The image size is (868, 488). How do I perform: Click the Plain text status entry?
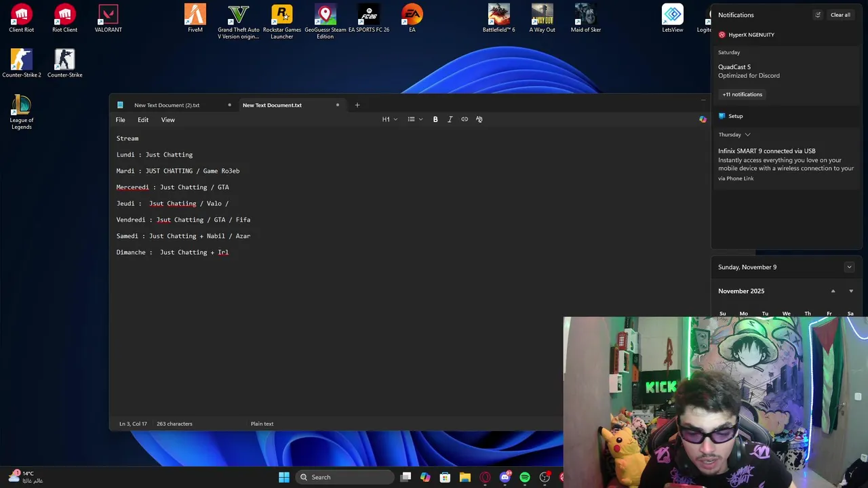click(262, 424)
